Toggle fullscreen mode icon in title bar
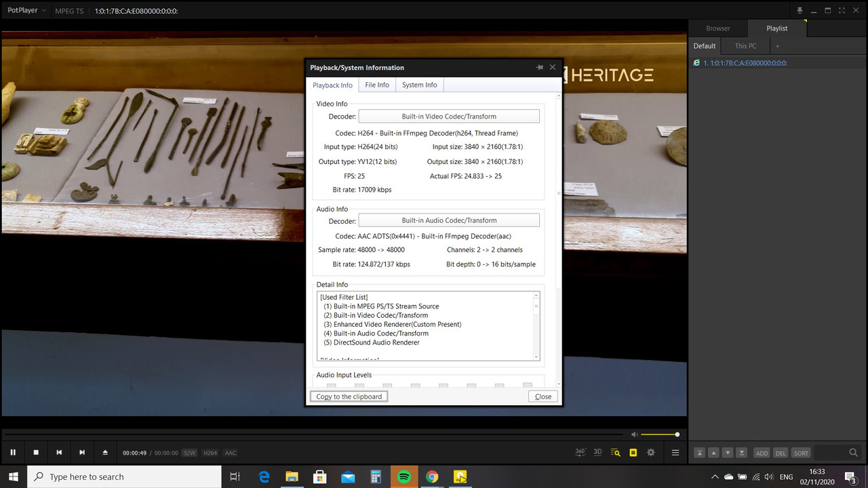Image resolution: width=868 pixels, height=488 pixels. click(x=842, y=10)
